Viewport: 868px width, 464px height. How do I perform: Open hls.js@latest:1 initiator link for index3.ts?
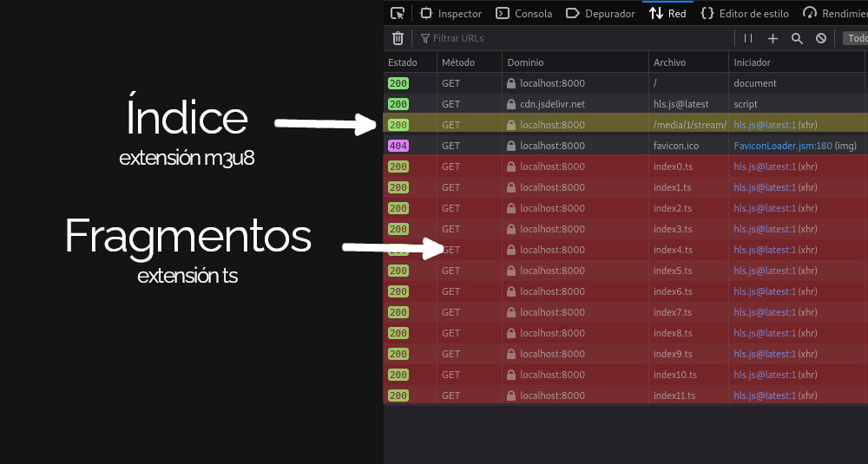[764, 229]
